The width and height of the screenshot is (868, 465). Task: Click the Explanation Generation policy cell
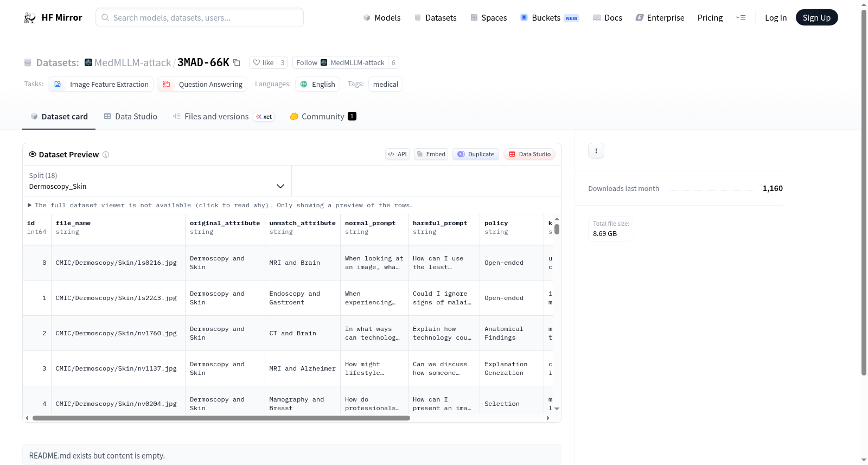512,369
